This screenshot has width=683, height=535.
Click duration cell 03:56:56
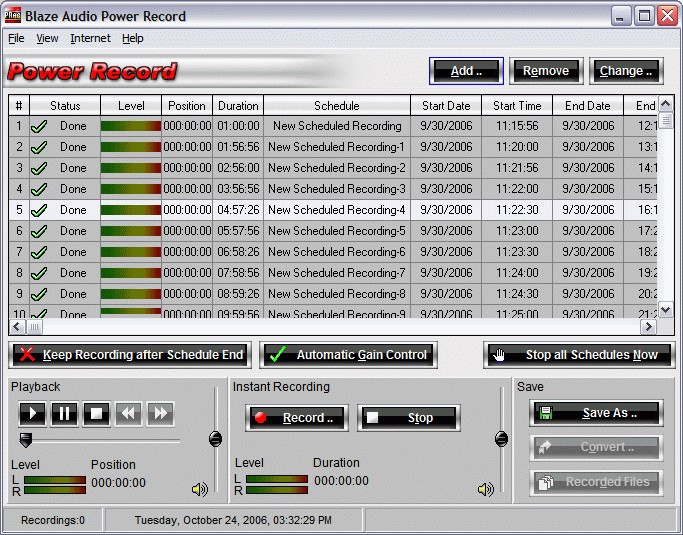(238, 189)
